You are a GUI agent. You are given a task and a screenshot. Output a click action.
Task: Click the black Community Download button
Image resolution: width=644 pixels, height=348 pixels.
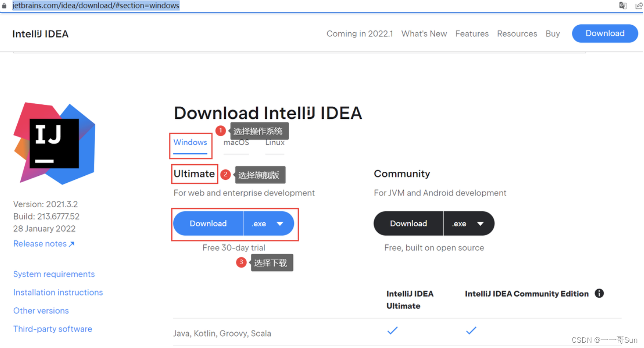[408, 223]
